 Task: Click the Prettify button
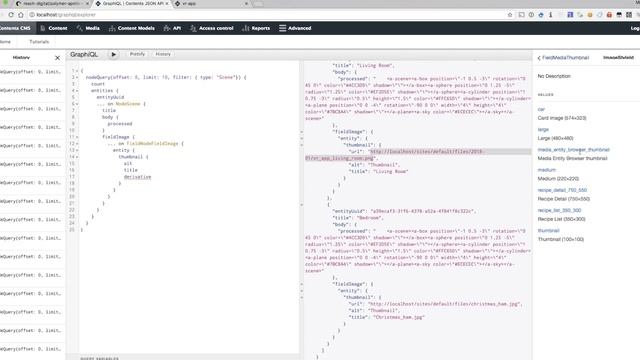pyautogui.click(x=137, y=54)
